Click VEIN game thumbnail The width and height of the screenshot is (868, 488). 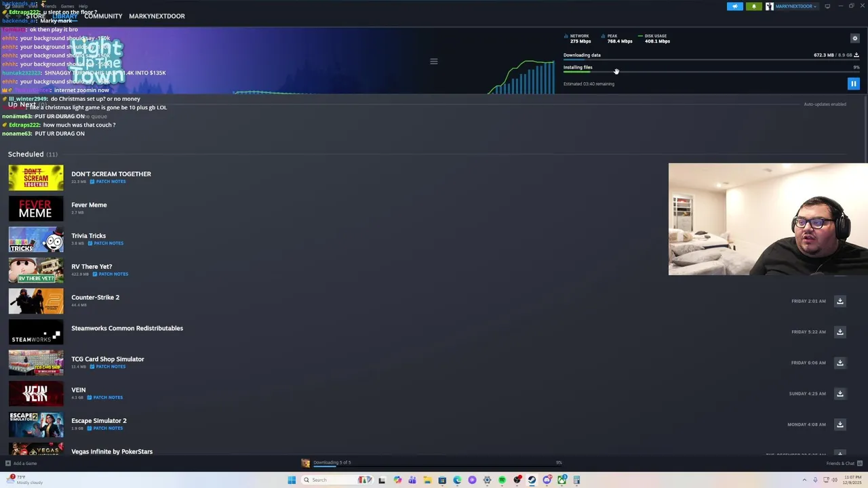36,393
